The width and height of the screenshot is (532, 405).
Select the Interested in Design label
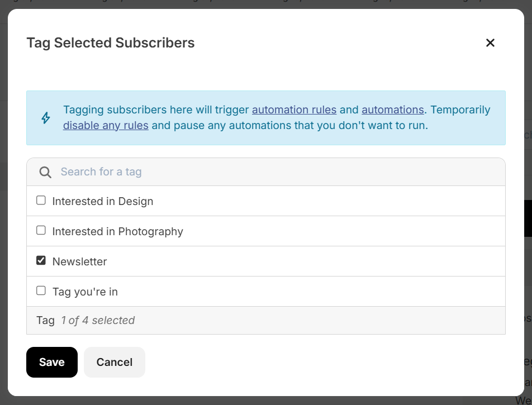pyautogui.click(x=103, y=202)
